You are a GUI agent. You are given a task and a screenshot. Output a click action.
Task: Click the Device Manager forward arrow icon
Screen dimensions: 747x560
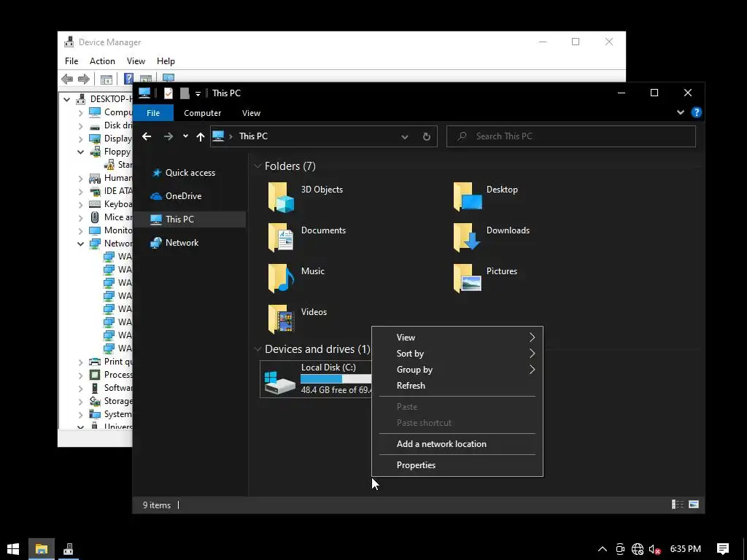pos(84,79)
